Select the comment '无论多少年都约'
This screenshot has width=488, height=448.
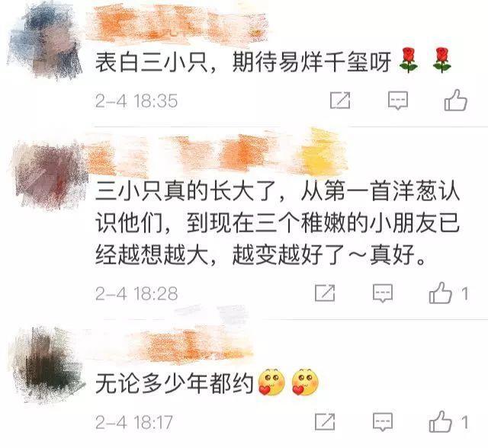click(174, 383)
